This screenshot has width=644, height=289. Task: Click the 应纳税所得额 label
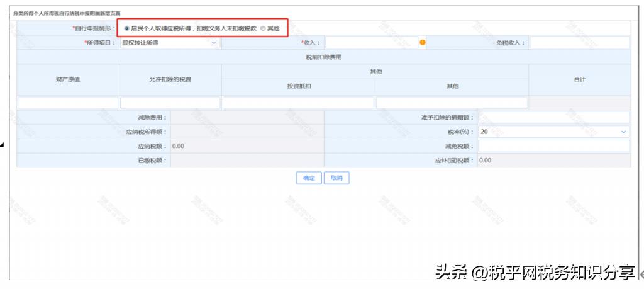147,132
